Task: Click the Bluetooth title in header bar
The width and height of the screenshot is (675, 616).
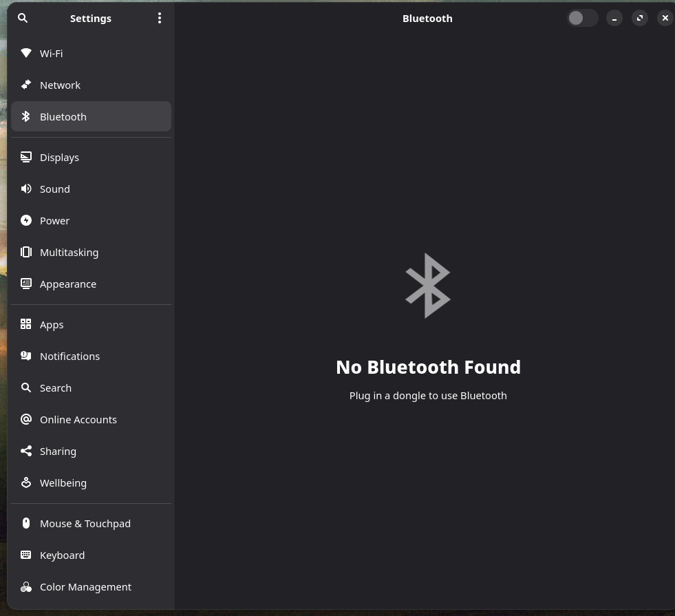Action: click(x=427, y=19)
